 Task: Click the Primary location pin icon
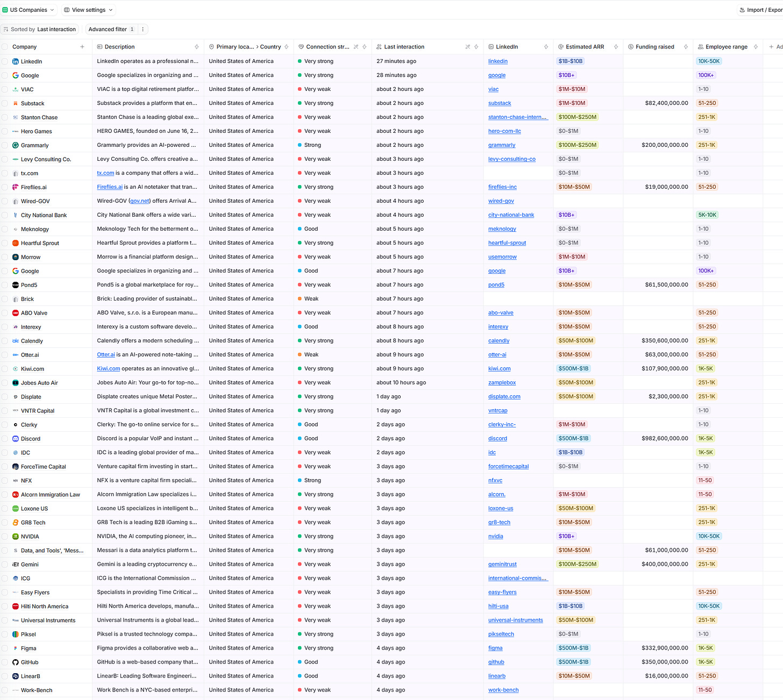pos(212,47)
